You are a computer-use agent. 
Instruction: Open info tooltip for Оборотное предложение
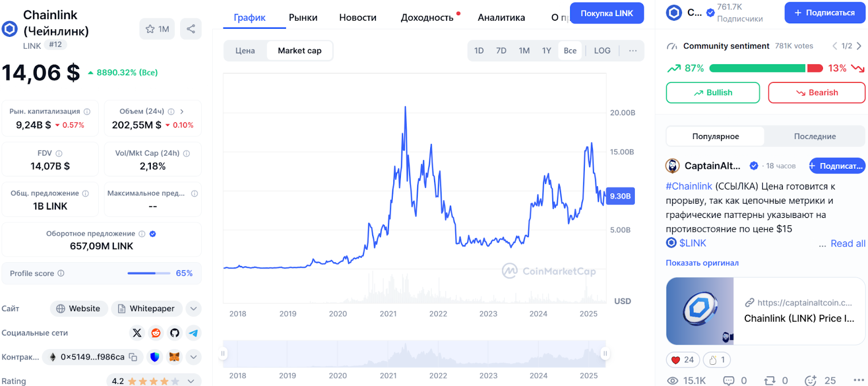142,234
